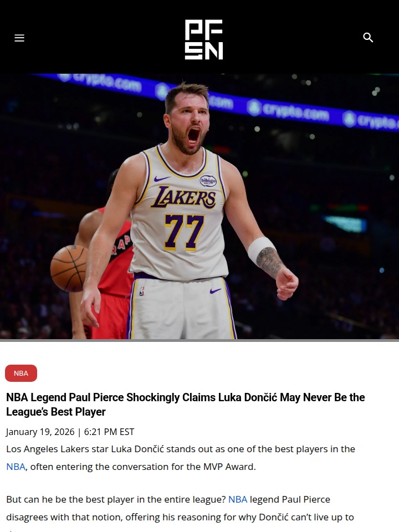Click the January 19, 2026 publish date
The width and height of the screenshot is (399, 532).
(x=40, y=432)
